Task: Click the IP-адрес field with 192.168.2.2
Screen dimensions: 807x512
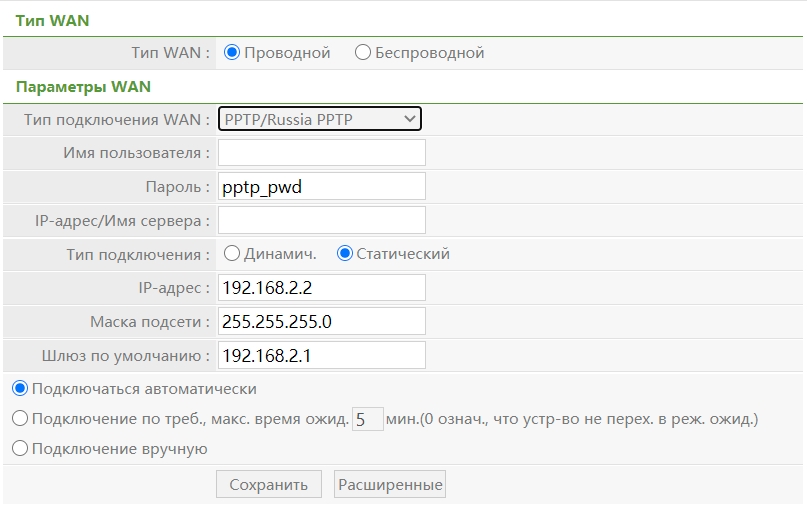Action: pos(321,288)
